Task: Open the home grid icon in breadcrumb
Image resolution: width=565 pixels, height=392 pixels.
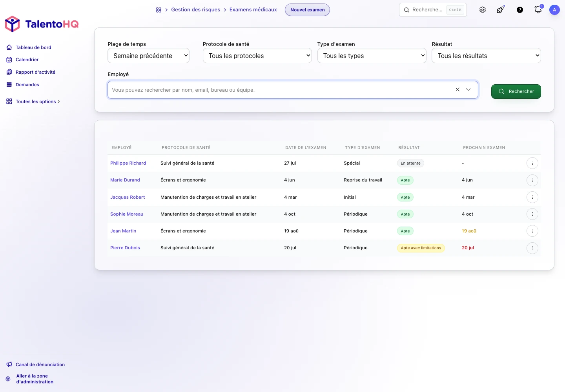Action: coord(159,10)
